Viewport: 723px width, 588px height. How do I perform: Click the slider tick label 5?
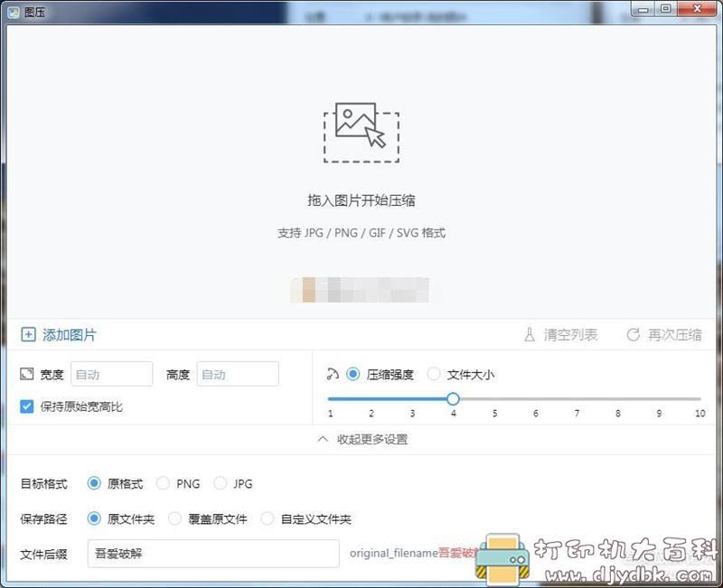tap(494, 414)
